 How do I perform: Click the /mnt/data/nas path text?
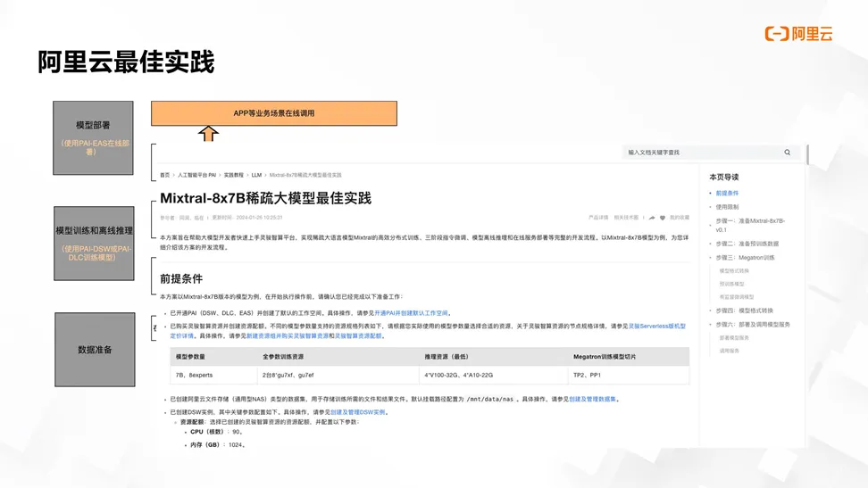490,399
